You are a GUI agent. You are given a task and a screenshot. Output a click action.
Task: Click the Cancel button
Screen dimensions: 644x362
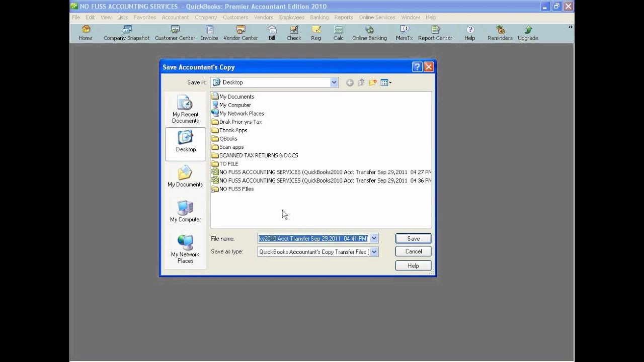click(414, 251)
